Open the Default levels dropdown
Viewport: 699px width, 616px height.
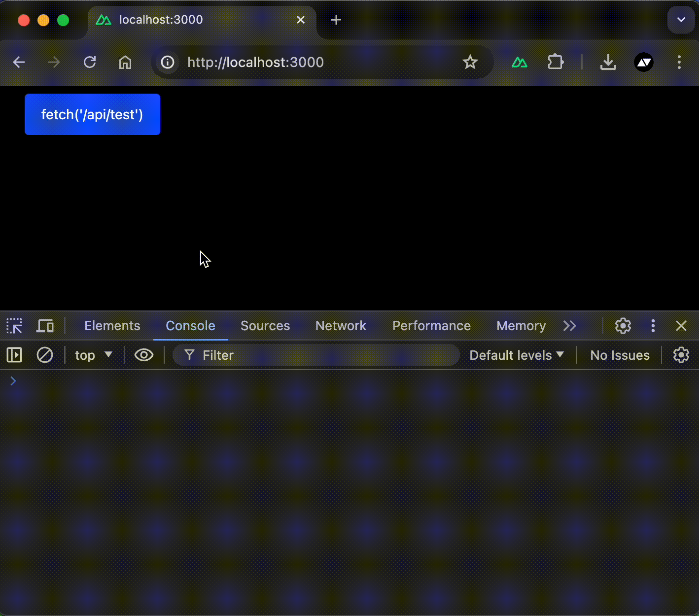pos(517,355)
